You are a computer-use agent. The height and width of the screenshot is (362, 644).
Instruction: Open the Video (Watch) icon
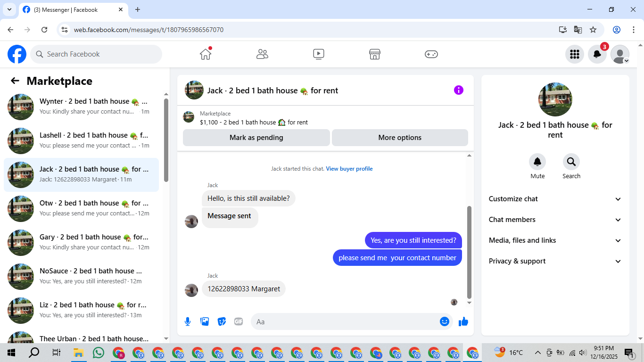pos(319,54)
